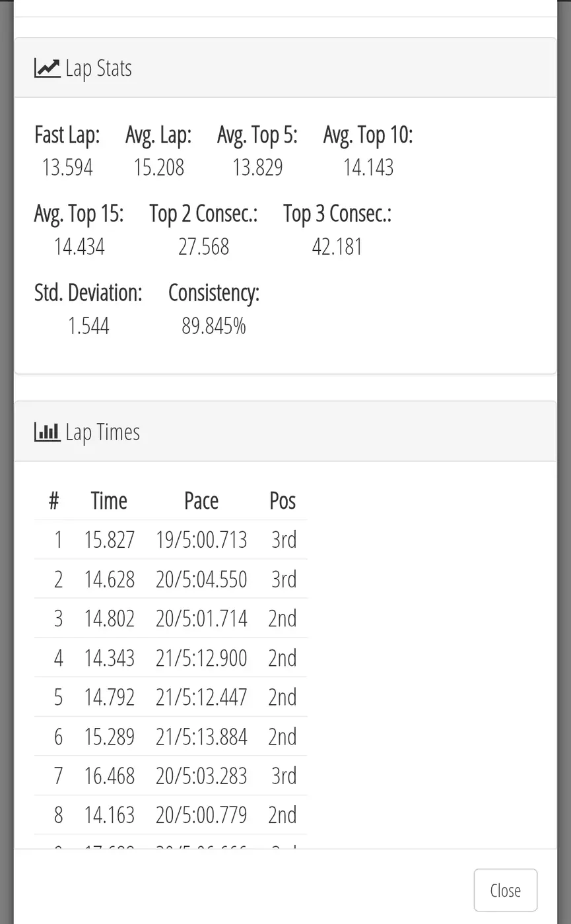571x924 pixels.
Task: Click the lap number column header
Action: [x=54, y=500]
